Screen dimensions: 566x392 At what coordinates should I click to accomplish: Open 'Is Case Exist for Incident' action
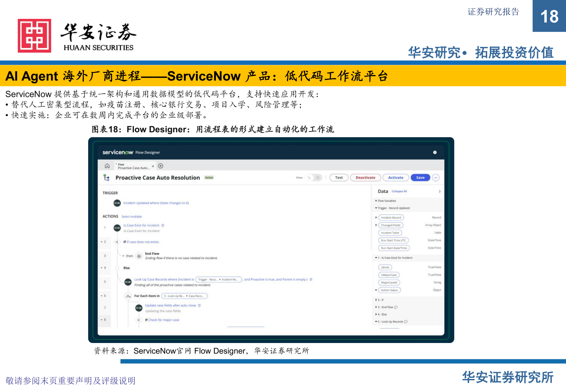(x=141, y=225)
